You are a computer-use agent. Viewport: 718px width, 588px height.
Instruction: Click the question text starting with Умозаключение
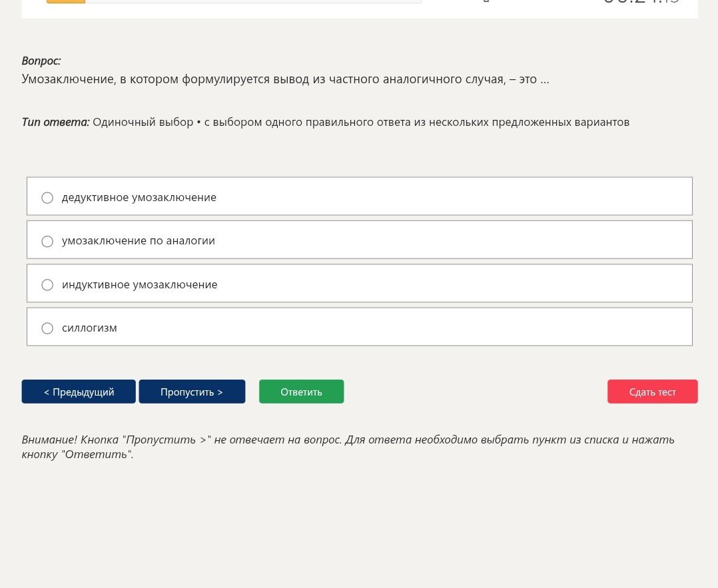285,79
